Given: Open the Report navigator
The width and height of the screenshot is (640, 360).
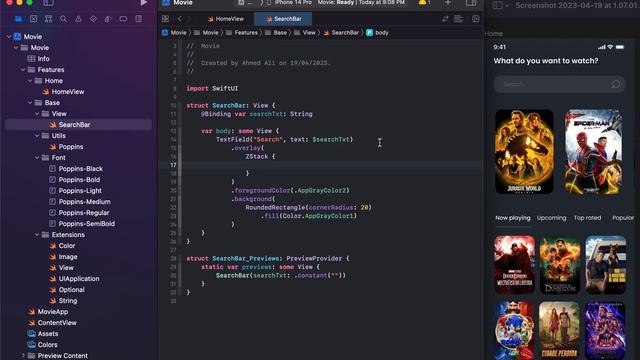Looking at the screenshot, I should point(139,19).
